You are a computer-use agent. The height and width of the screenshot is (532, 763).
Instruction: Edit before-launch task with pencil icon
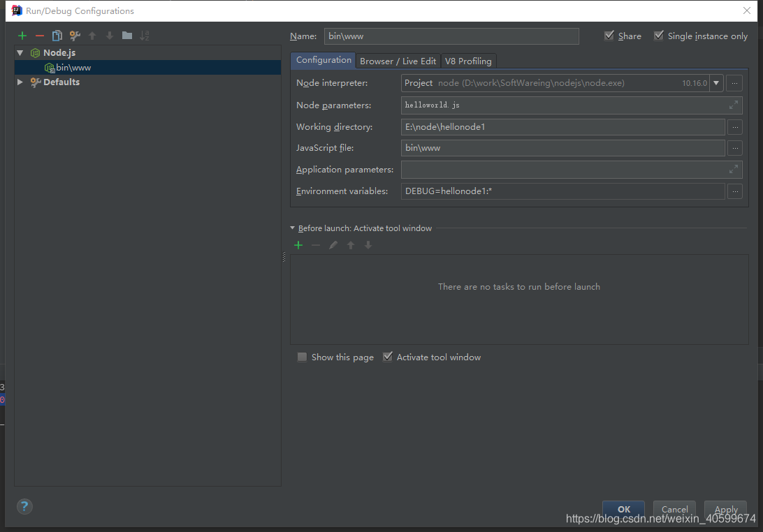click(x=333, y=245)
